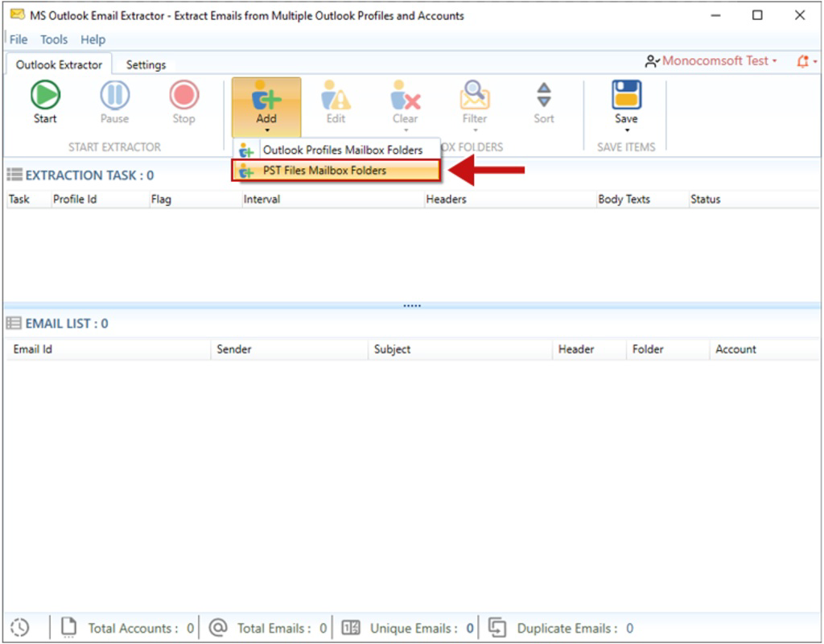Click the panel splitter dots handle
Screen dimensions: 824x644
tap(412, 305)
